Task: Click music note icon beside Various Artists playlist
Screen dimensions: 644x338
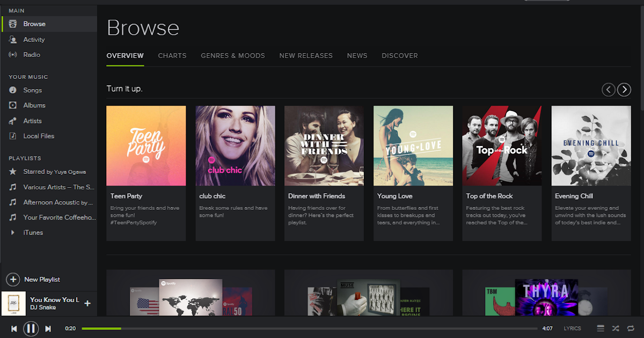Action: click(13, 187)
